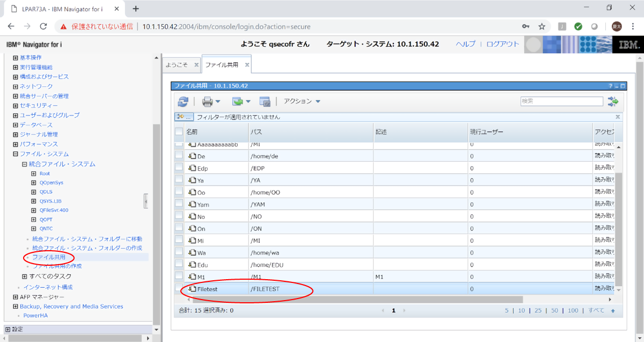Open the ファイル共用 link in sidebar
This screenshot has width=644, height=342.
click(49, 257)
